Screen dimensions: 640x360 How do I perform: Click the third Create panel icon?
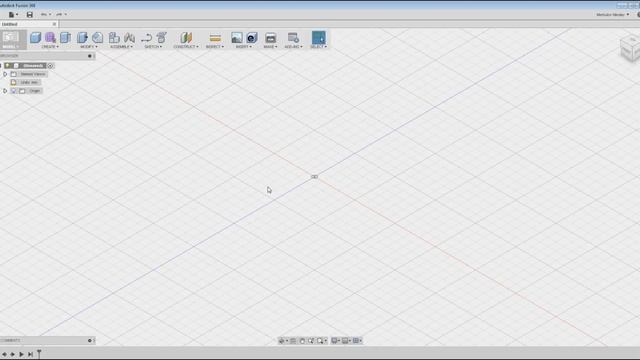(65, 38)
